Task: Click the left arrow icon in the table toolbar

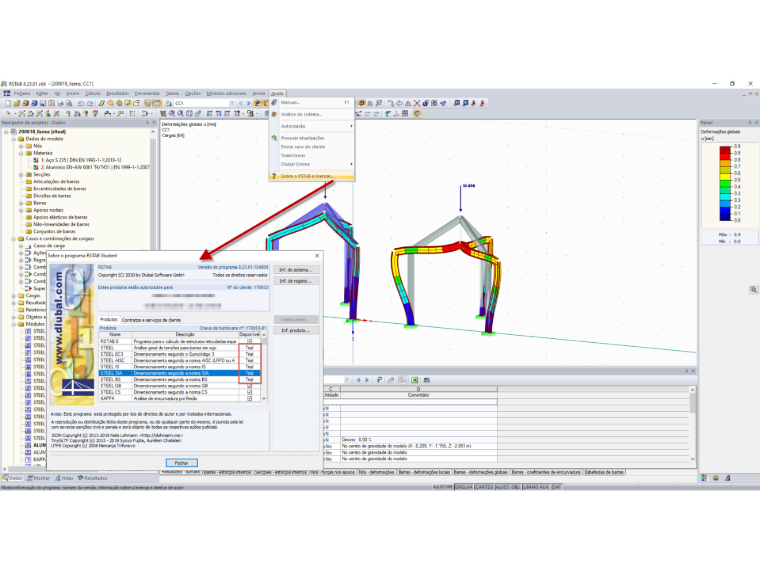Action: click(x=359, y=380)
